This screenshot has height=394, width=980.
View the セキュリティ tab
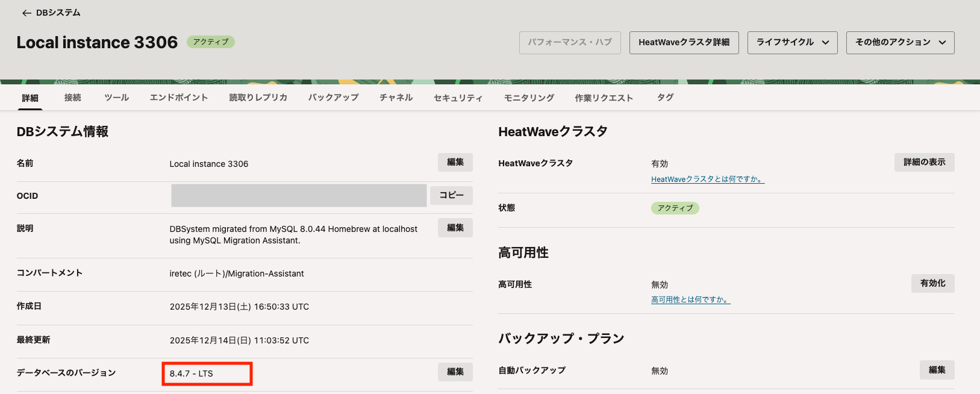pyautogui.click(x=458, y=98)
